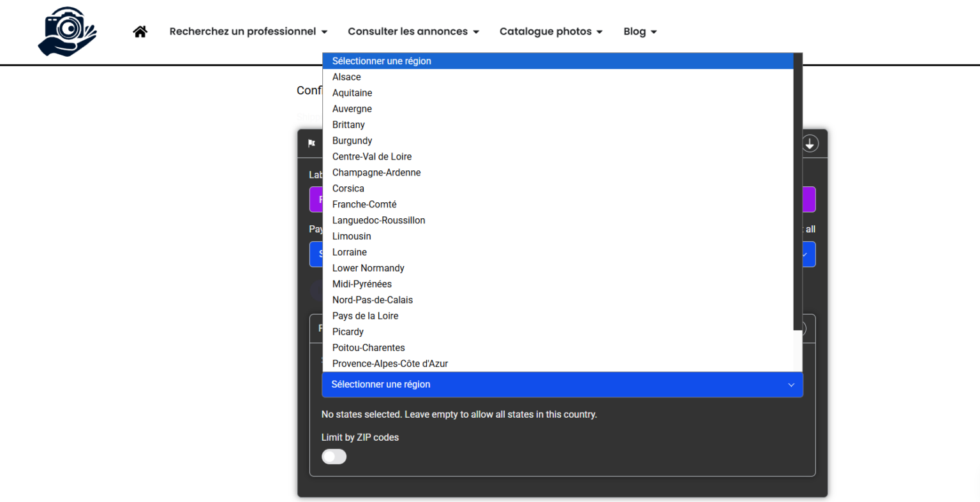Select Brittany in the region list
Screen dimensions: 980x502
pos(348,125)
